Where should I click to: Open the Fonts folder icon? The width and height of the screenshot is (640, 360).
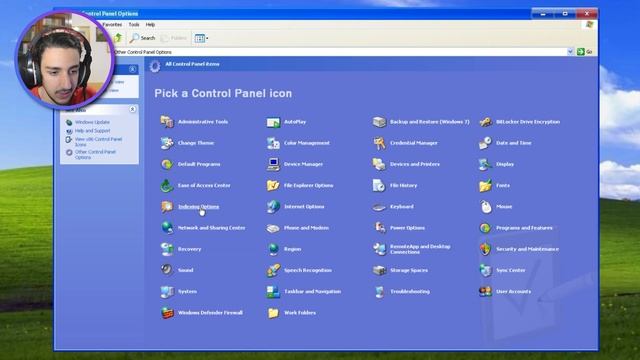pos(485,185)
